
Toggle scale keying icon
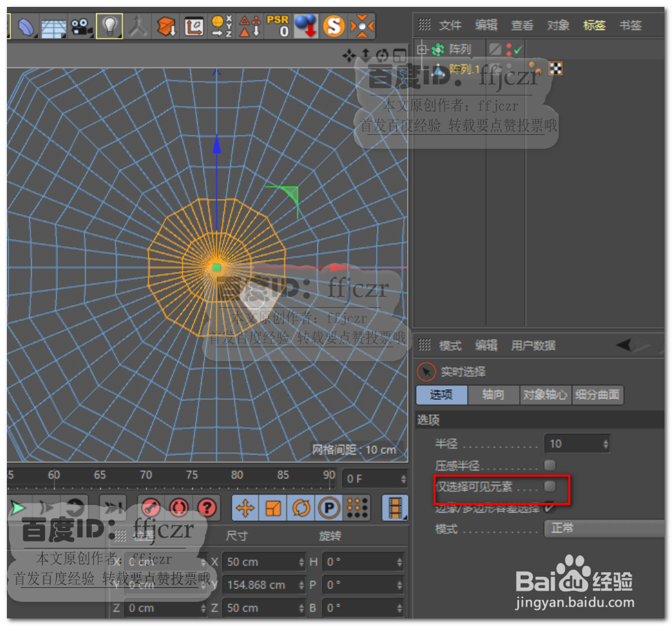pyautogui.click(x=273, y=508)
